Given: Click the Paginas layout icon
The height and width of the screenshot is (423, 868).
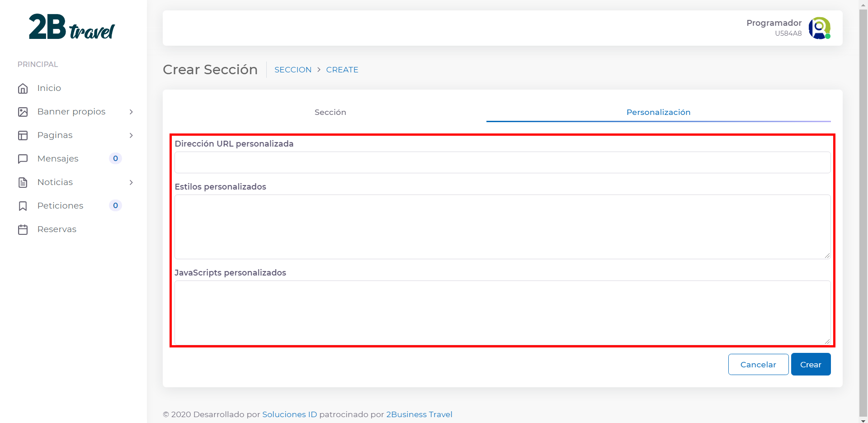Looking at the screenshot, I should click(23, 135).
